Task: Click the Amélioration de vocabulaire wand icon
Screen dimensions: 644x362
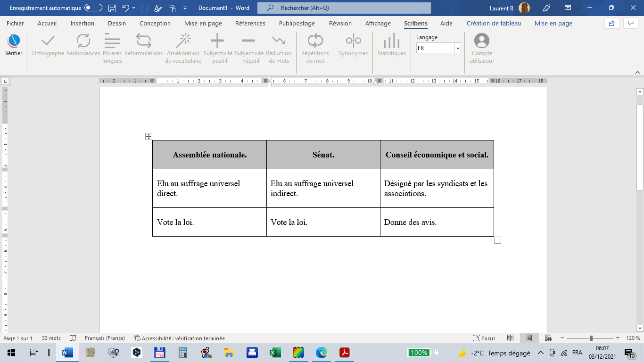Action: click(183, 41)
